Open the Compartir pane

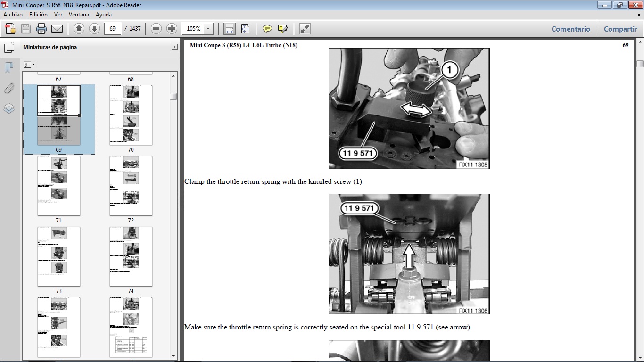[x=620, y=29]
